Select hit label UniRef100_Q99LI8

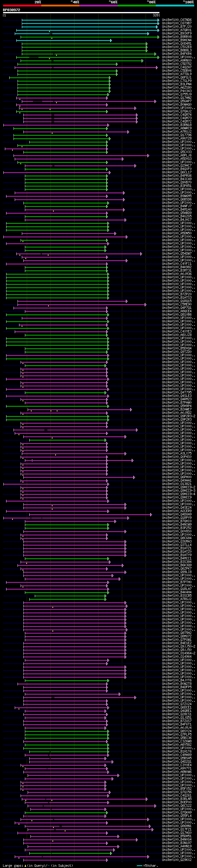click(x=176, y=572)
